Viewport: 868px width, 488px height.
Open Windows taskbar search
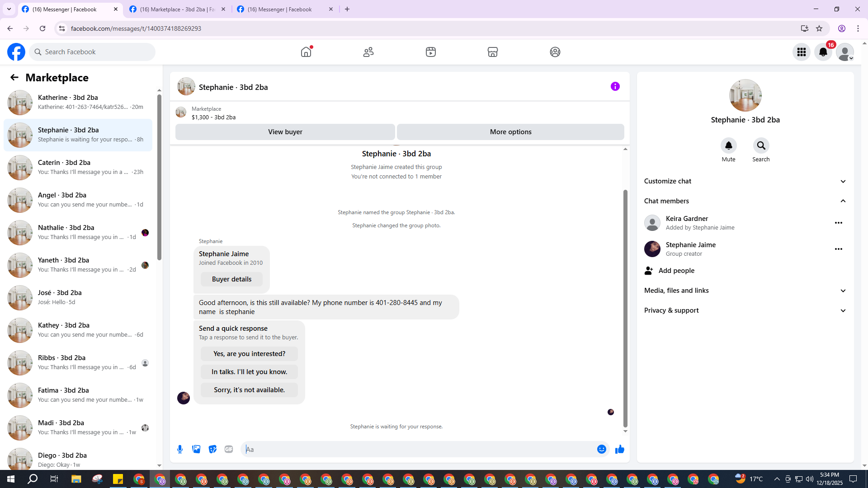pos(33,479)
